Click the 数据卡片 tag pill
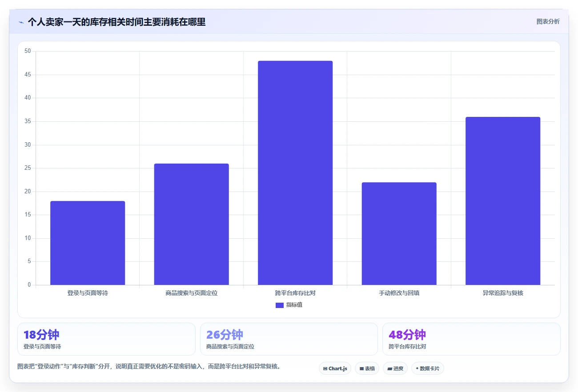Screen dimensions: 578x392 (x=428, y=368)
